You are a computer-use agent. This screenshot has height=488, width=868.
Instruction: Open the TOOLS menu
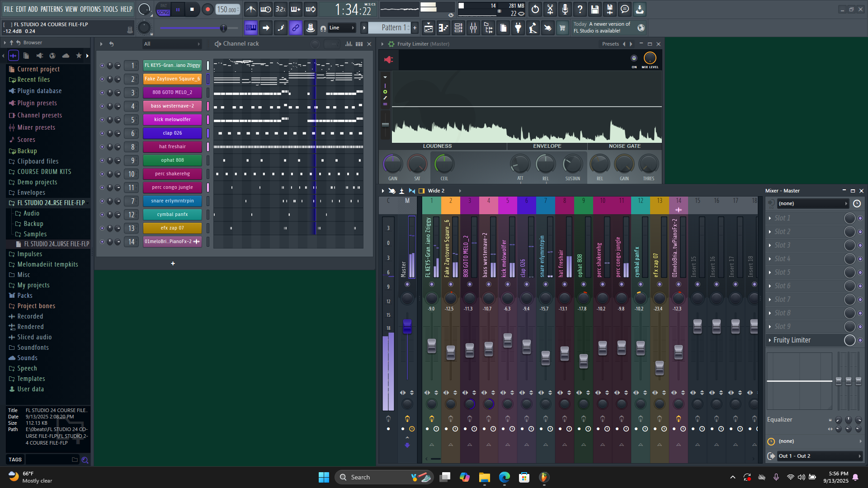point(110,9)
